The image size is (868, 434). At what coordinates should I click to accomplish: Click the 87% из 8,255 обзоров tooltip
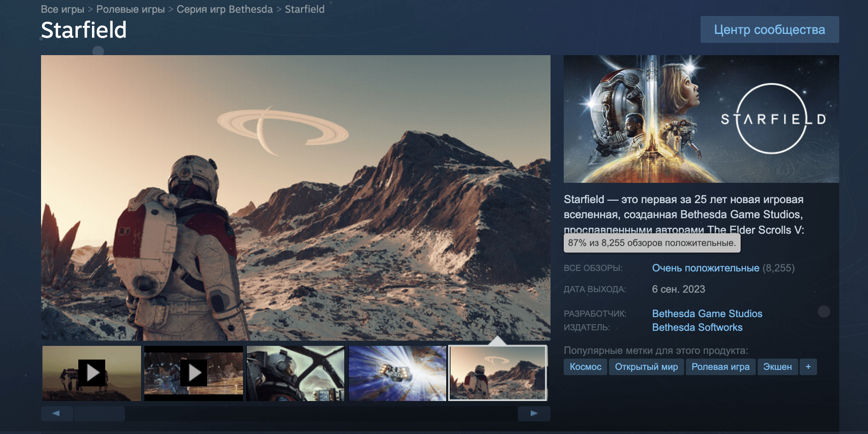click(x=652, y=243)
